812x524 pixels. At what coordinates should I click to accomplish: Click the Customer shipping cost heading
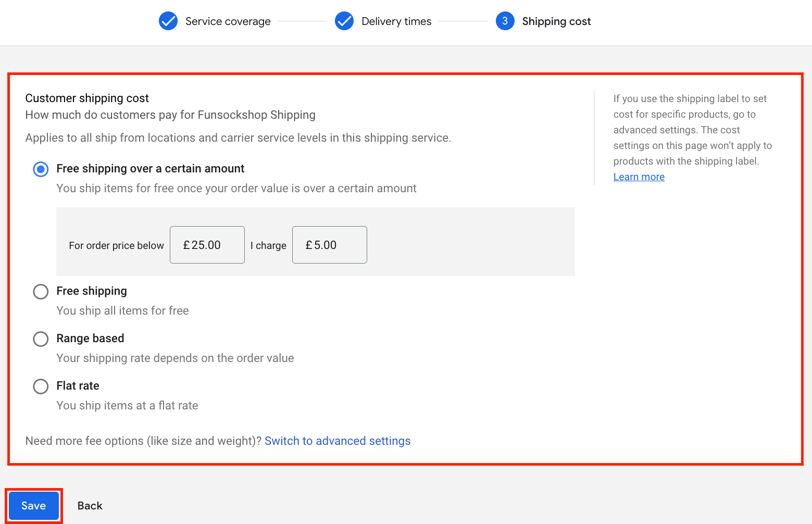pos(87,98)
